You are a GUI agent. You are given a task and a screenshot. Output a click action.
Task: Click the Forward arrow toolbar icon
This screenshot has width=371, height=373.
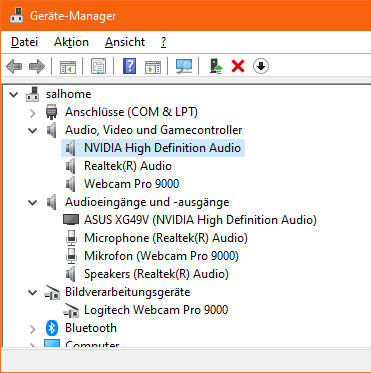click(36, 67)
